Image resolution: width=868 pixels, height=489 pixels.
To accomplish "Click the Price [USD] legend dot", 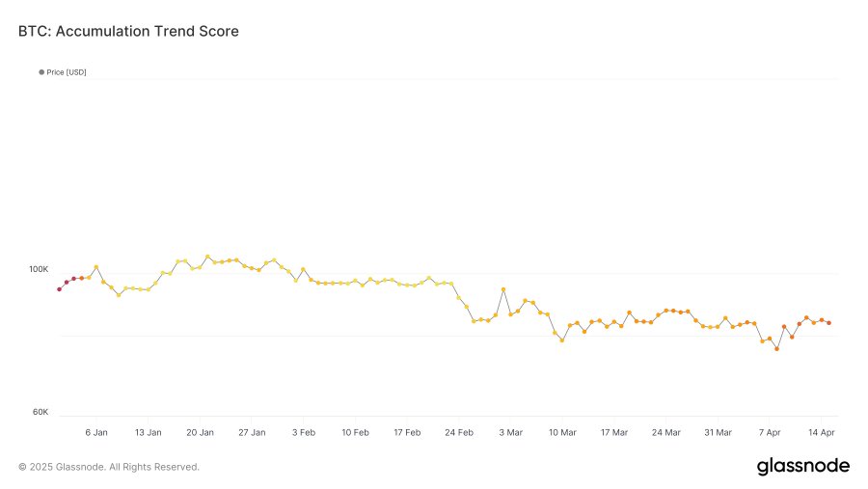I will [41, 72].
